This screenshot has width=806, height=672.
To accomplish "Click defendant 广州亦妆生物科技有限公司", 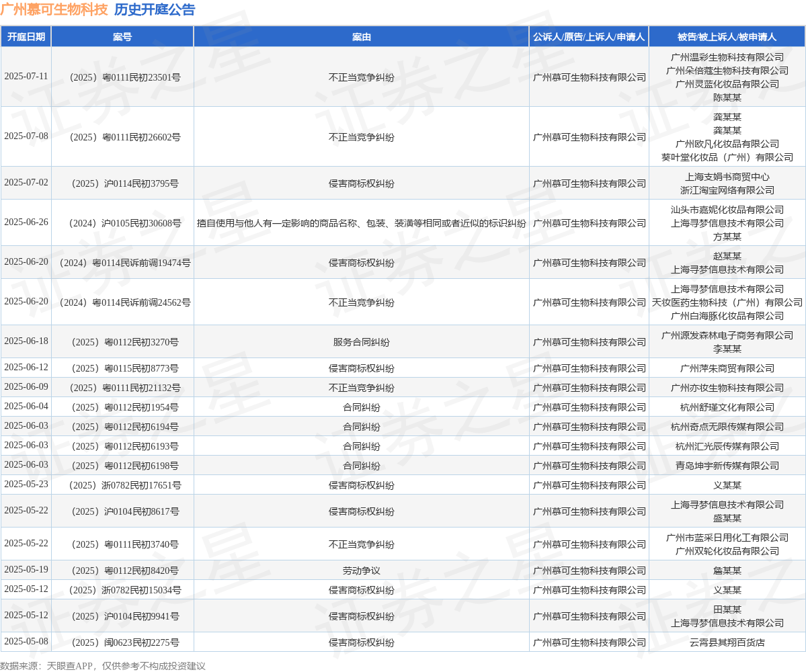I will [727, 388].
